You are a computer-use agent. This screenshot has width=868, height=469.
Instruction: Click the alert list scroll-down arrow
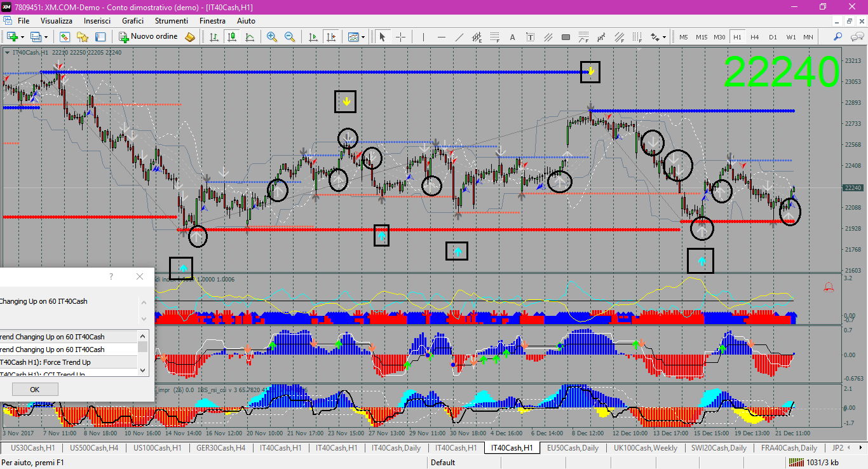tap(143, 369)
